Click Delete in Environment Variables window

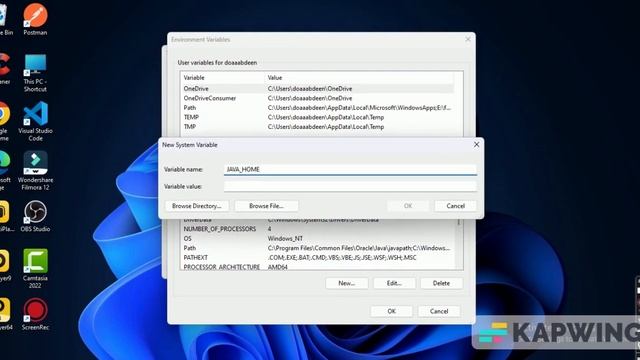(441, 283)
